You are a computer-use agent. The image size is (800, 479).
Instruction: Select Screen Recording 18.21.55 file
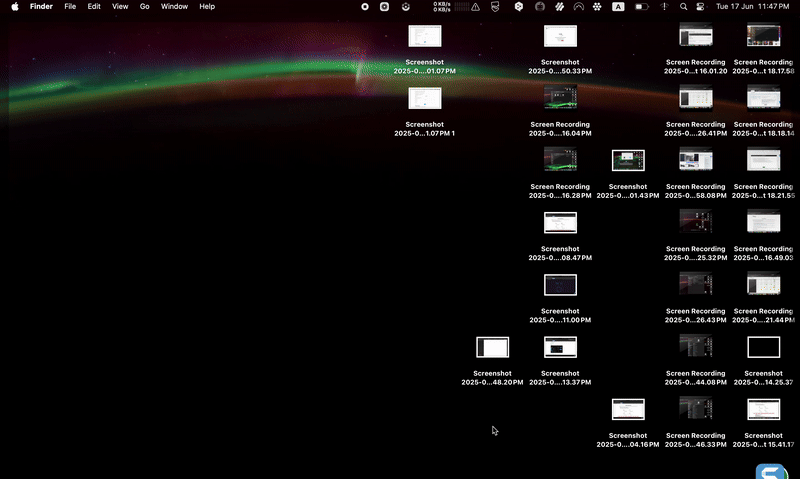(764, 173)
